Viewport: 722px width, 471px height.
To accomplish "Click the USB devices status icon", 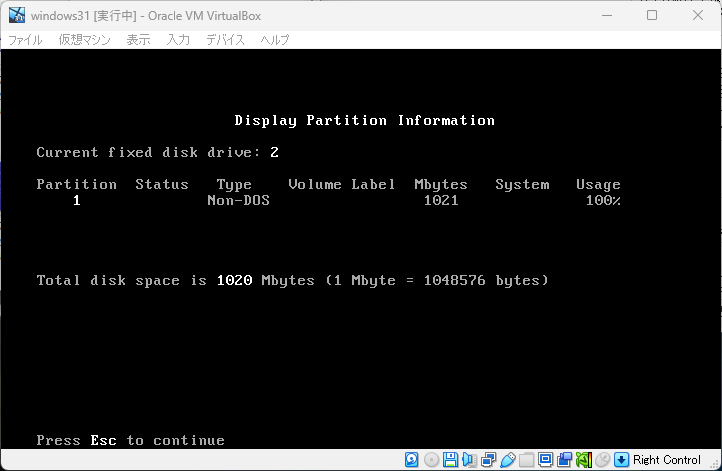I will [x=507, y=459].
